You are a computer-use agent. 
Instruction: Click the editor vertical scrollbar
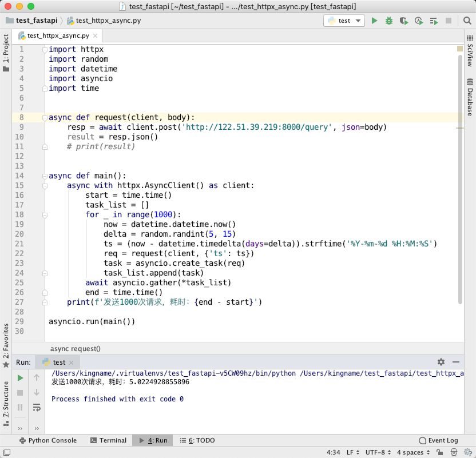tap(460, 179)
